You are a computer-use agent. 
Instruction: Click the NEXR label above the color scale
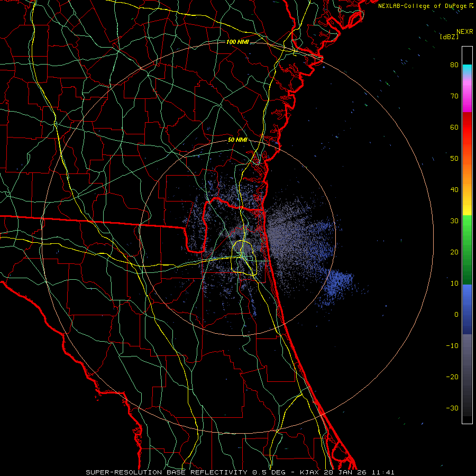[465, 32]
